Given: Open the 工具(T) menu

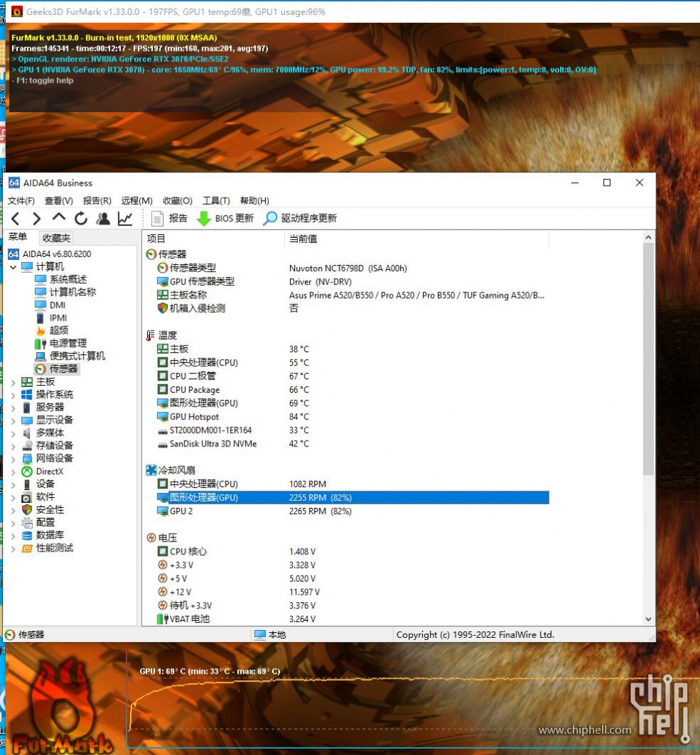Looking at the screenshot, I should click(x=216, y=201).
